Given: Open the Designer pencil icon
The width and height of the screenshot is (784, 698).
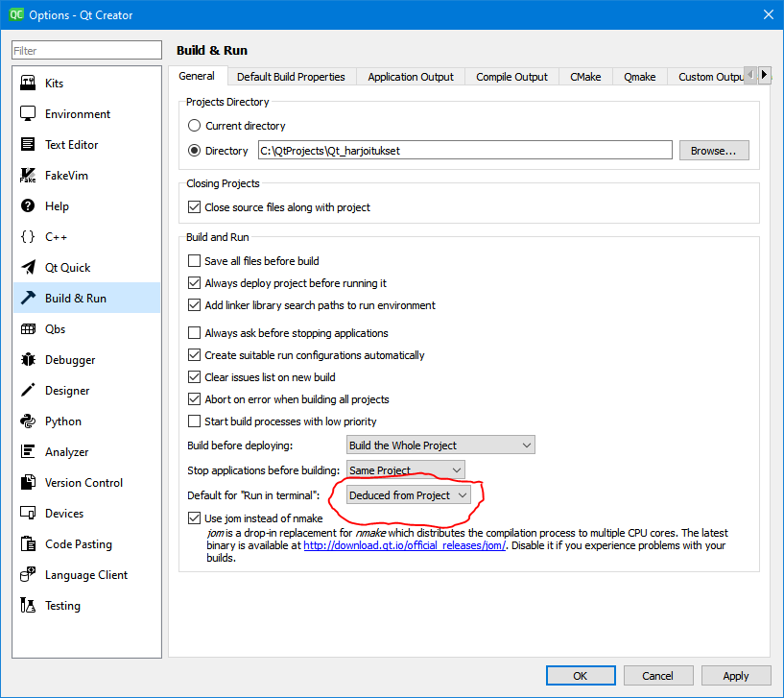Looking at the screenshot, I should pyautogui.click(x=28, y=390).
